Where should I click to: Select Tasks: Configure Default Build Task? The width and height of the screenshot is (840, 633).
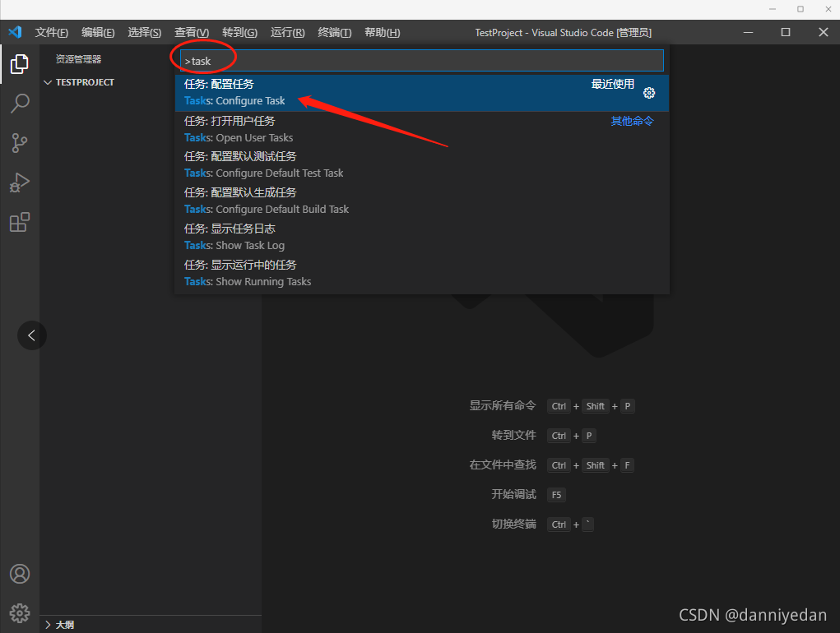pyautogui.click(x=421, y=201)
